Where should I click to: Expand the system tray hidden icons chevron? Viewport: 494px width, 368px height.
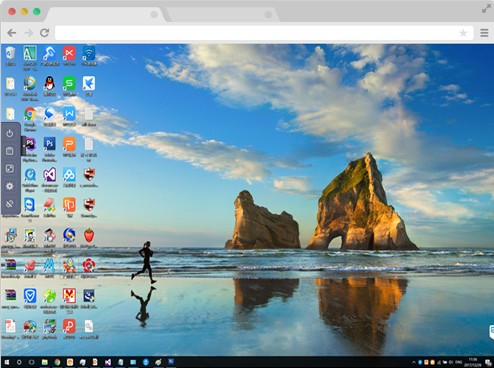414,362
